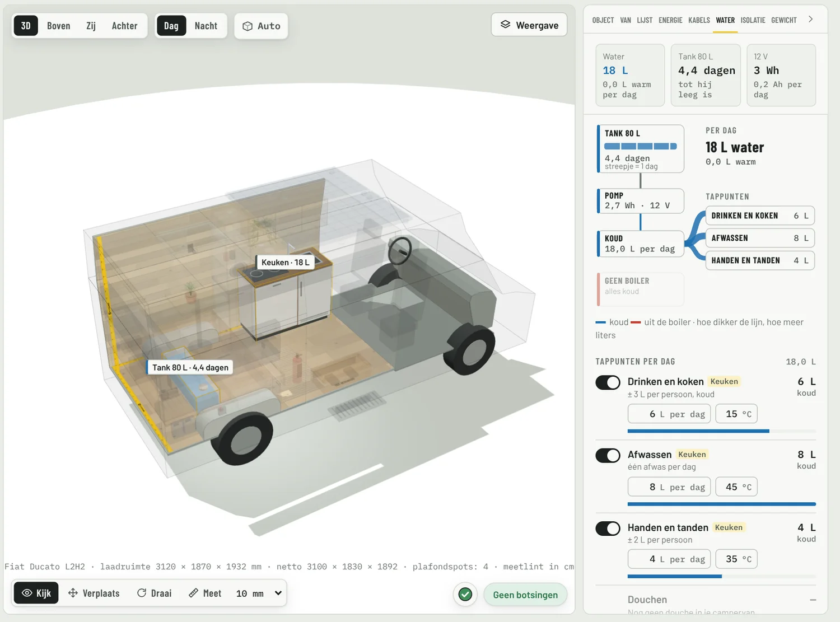This screenshot has height=622, width=840.
Task: Click the Tank 80 L · 4,4 dagen label
Action: 190,367
